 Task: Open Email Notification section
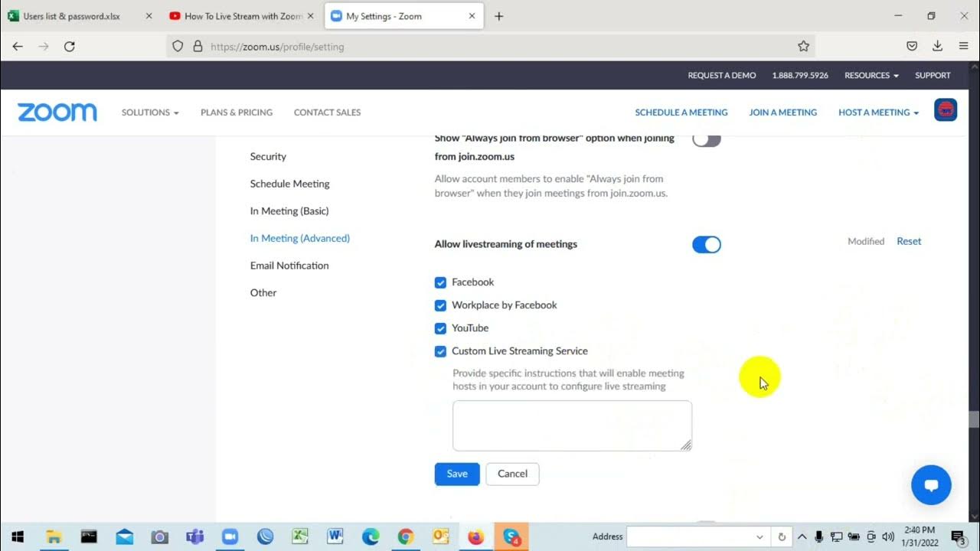[289, 266]
